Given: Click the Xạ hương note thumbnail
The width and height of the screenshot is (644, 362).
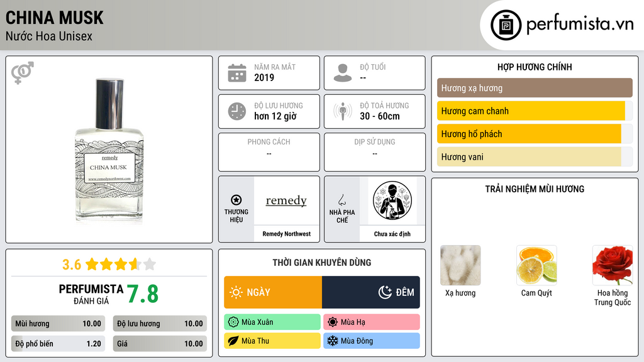Looking at the screenshot, I should 460,266.
